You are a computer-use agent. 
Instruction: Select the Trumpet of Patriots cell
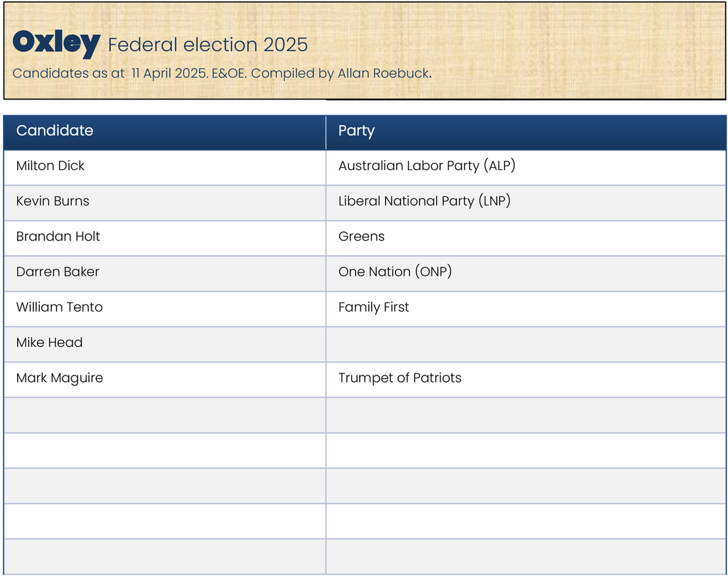pyautogui.click(x=400, y=378)
